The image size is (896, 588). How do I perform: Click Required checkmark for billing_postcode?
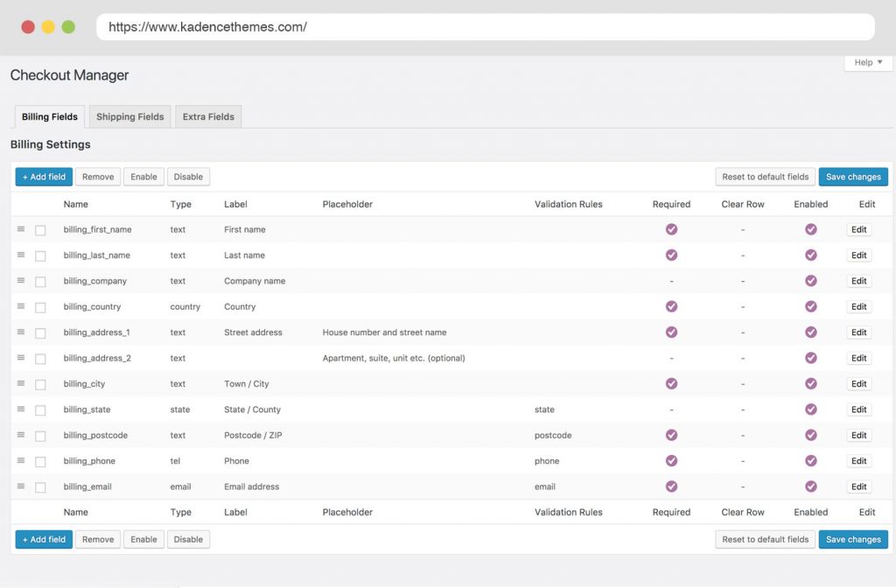[x=671, y=435]
